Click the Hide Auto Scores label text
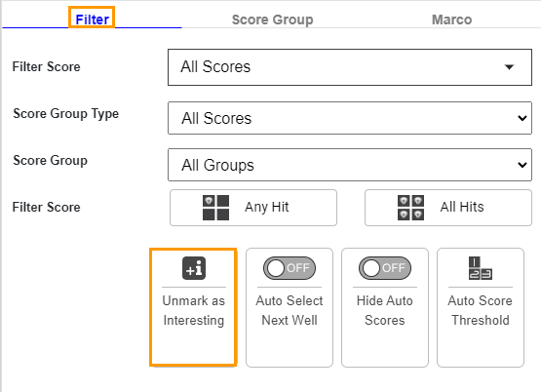 click(385, 310)
